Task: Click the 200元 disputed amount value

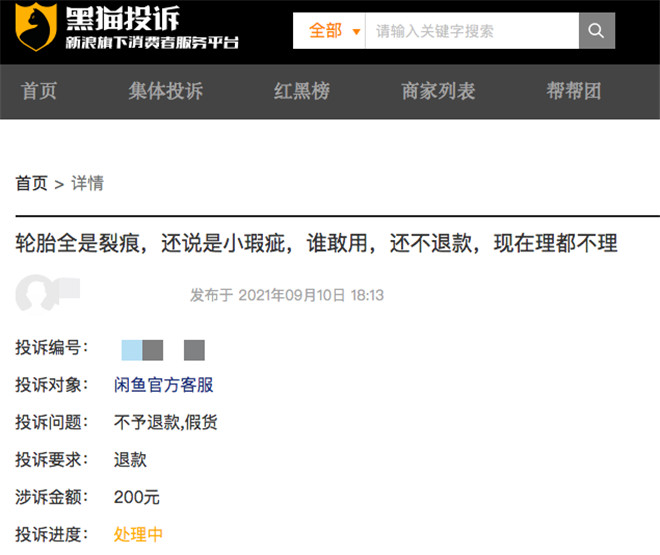Action: (x=137, y=497)
